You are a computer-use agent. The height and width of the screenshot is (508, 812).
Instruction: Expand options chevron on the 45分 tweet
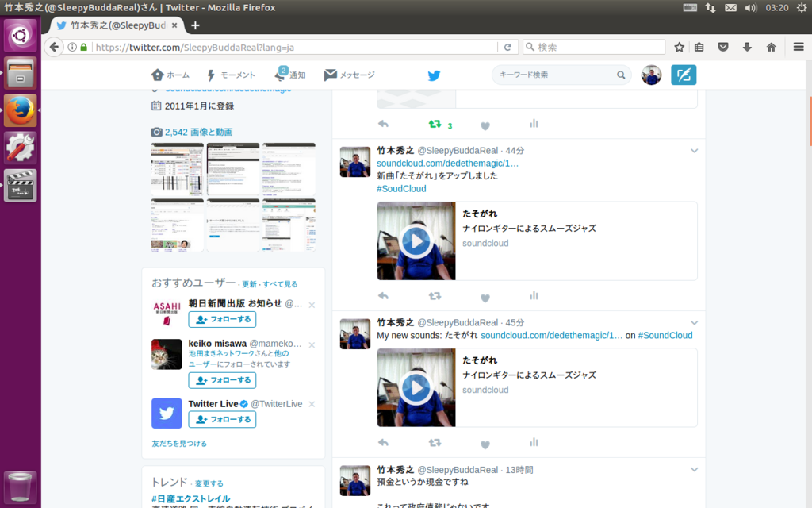(694, 323)
